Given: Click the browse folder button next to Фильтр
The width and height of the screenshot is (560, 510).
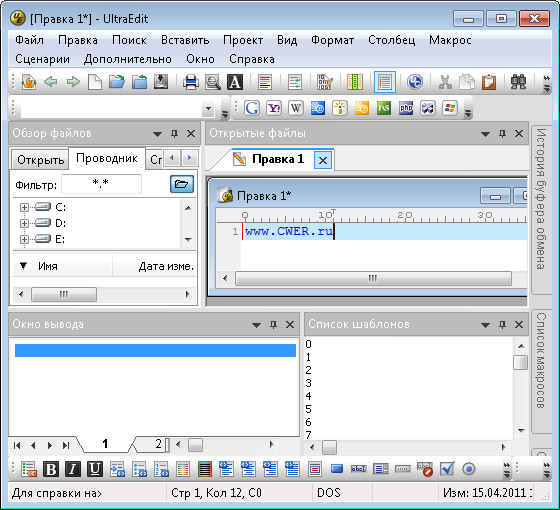Looking at the screenshot, I should point(182,184).
